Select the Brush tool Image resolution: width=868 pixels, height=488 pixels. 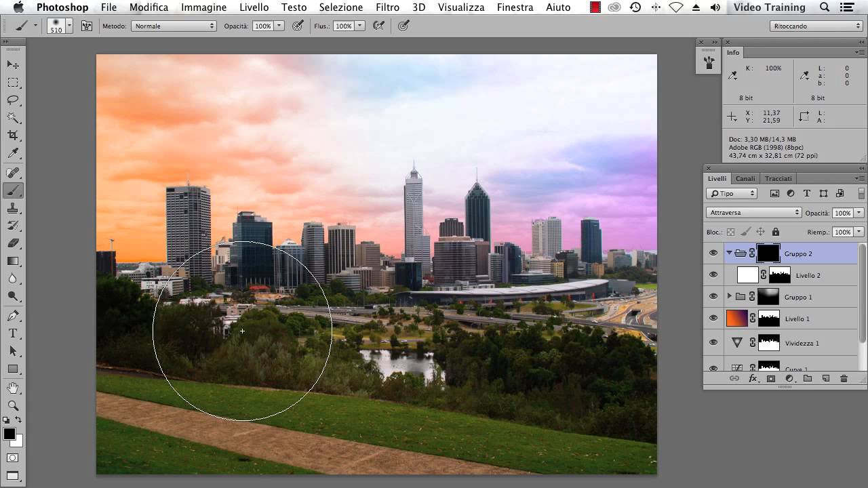tap(13, 190)
